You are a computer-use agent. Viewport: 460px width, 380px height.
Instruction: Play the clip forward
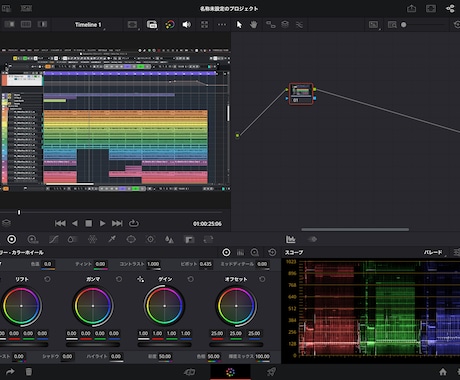click(x=102, y=223)
